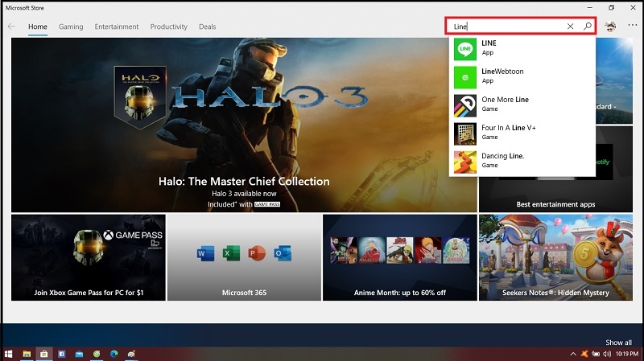Click the back arrow in the Store
The width and height of the screenshot is (644, 361).
click(x=11, y=27)
